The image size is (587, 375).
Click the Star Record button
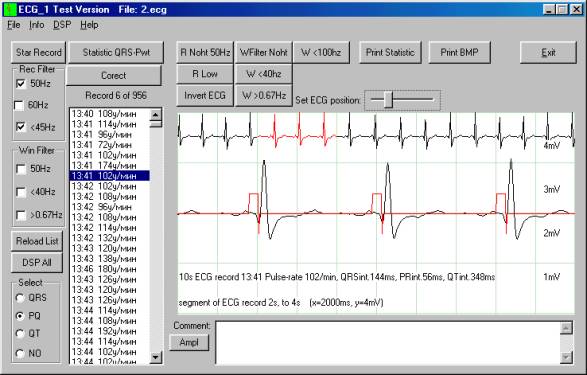38,52
